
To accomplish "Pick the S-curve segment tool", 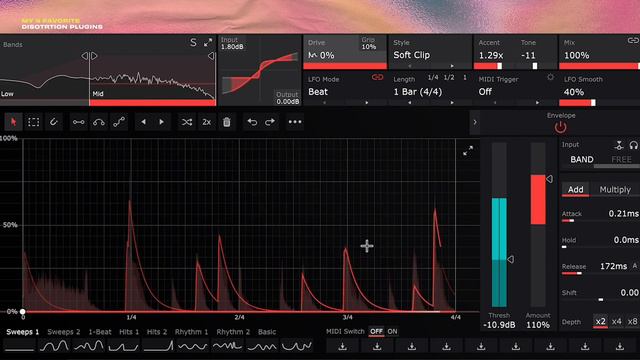I will pyautogui.click(x=119, y=122).
